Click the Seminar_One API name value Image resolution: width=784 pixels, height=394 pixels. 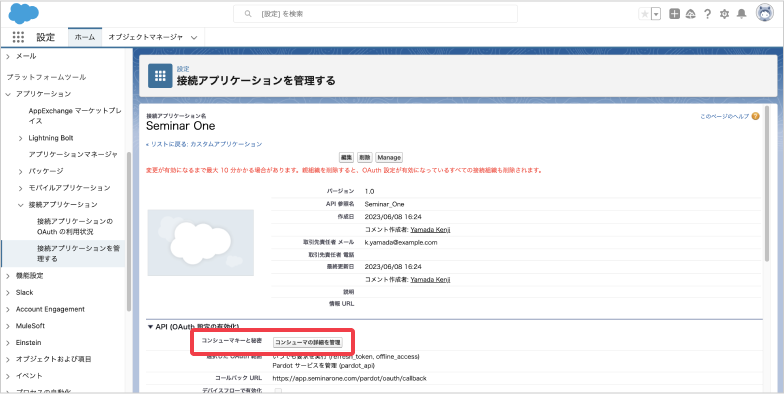point(384,204)
